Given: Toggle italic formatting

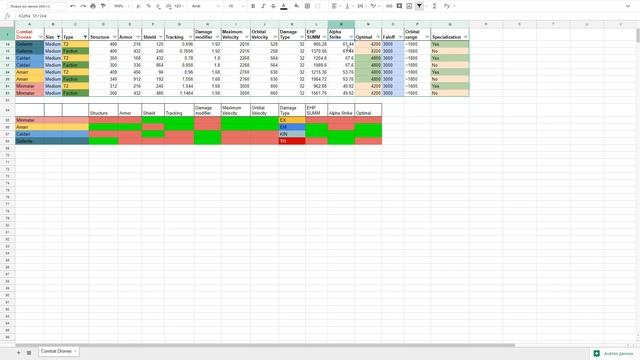Looking at the screenshot, I should (263, 6).
